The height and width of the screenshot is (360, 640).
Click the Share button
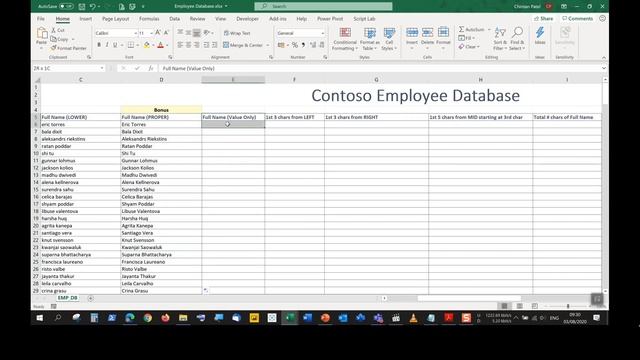(x=544, y=19)
